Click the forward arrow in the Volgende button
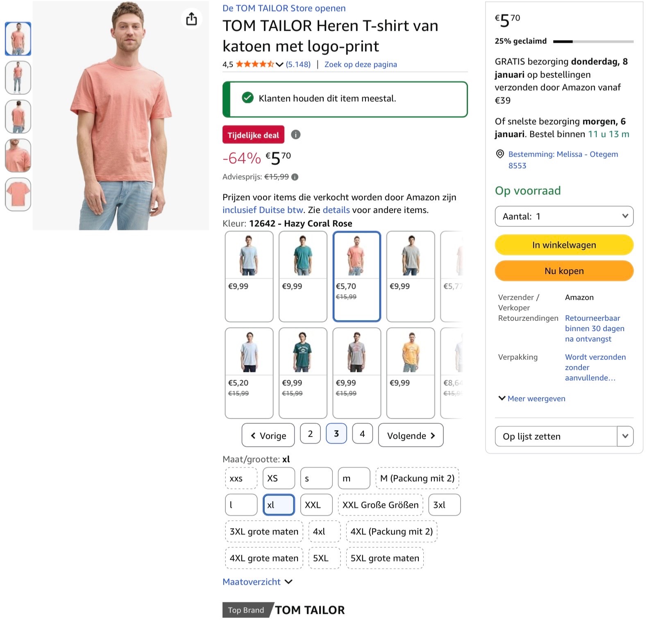The width and height of the screenshot is (672, 629). coord(434,435)
